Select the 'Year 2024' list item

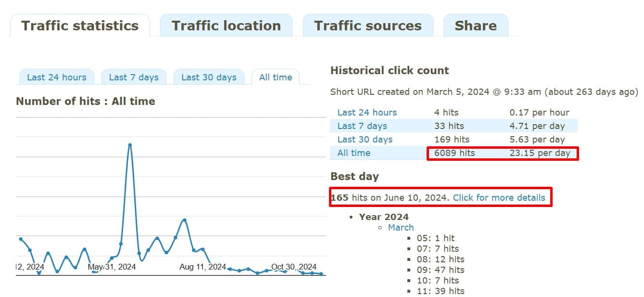[x=384, y=217]
